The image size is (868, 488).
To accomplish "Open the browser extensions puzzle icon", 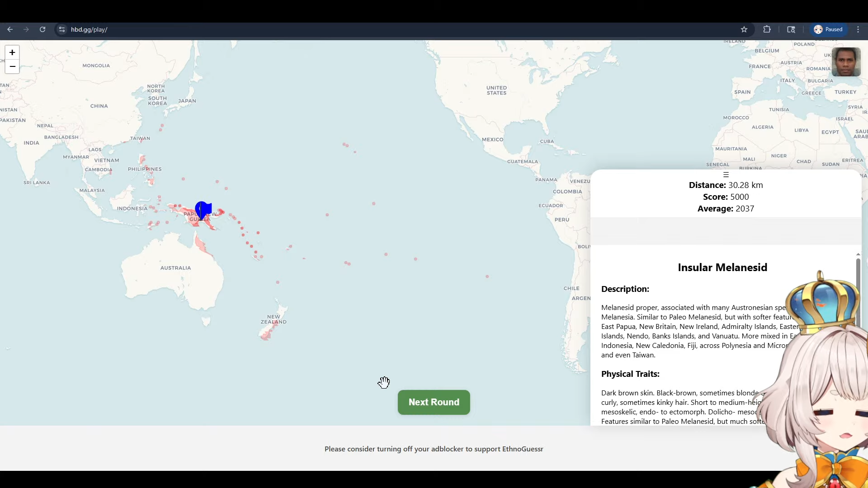I will click(767, 29).
